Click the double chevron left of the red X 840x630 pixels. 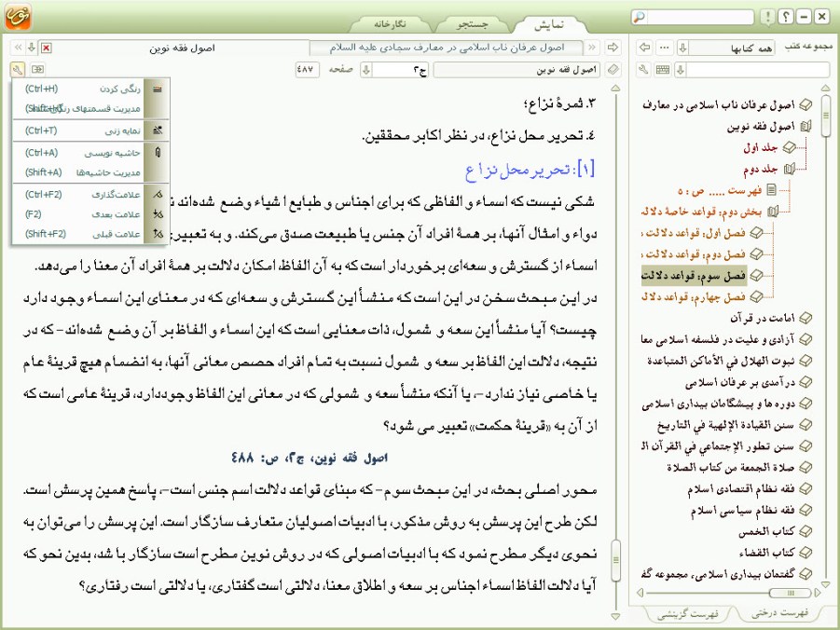pos(19,48)
